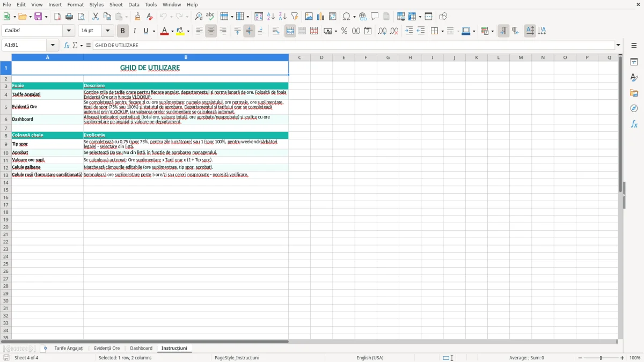The image size is (644, 362).
Task: Click the sidebar settings hamburger button
Action: tap(634, 46)
